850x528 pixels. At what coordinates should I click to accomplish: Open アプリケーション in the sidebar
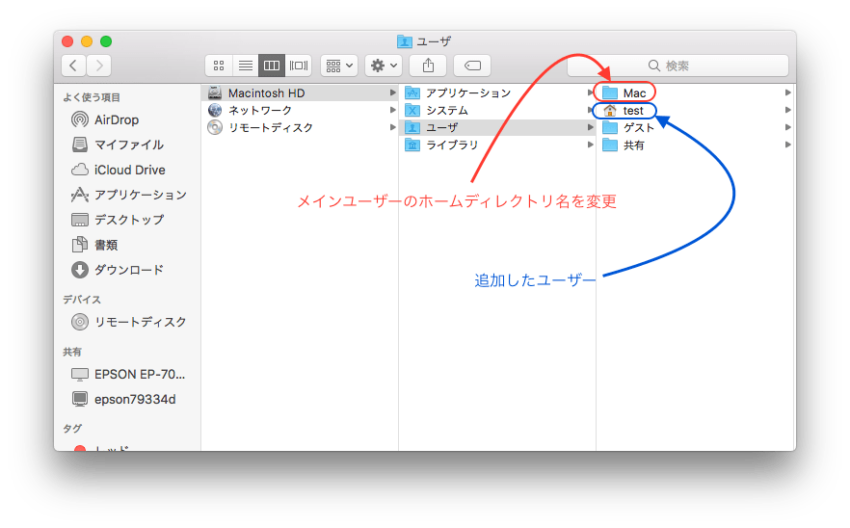click(x=128, y=195)
